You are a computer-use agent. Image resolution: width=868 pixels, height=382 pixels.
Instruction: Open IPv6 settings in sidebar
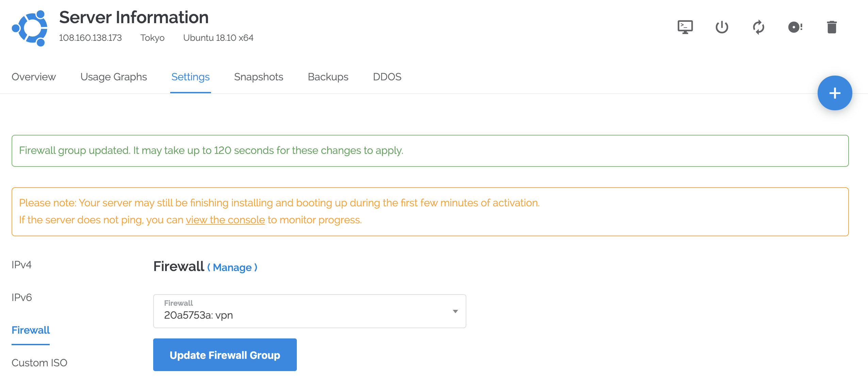coord(22,297)
